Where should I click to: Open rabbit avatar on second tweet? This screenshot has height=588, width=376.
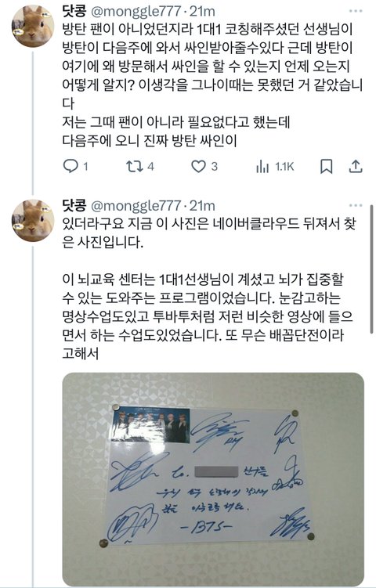click(33, 220)
